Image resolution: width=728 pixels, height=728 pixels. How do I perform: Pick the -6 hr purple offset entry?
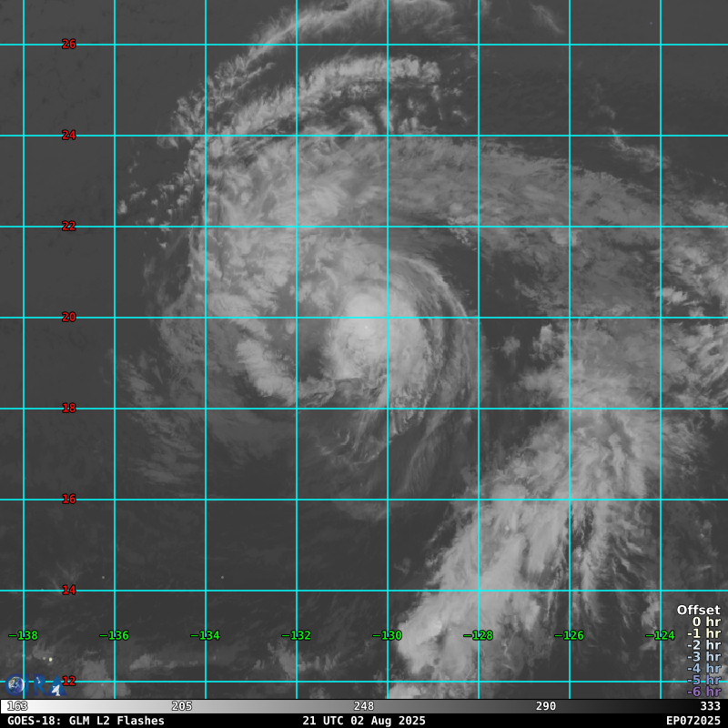(703, 691)
